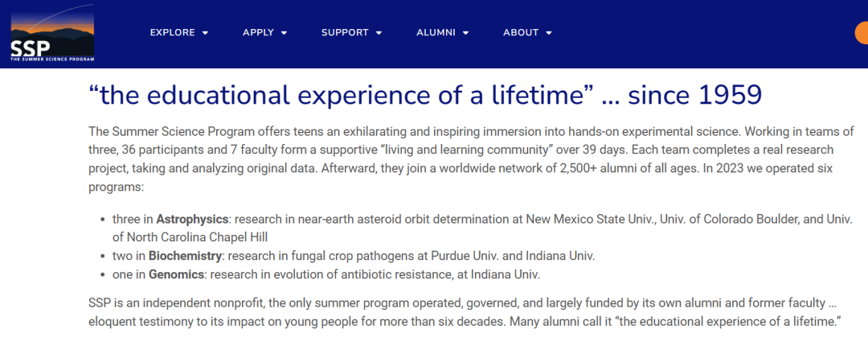Select the bold Astrophysics program text
Screen dimensions: 868x358
[192, 219]
